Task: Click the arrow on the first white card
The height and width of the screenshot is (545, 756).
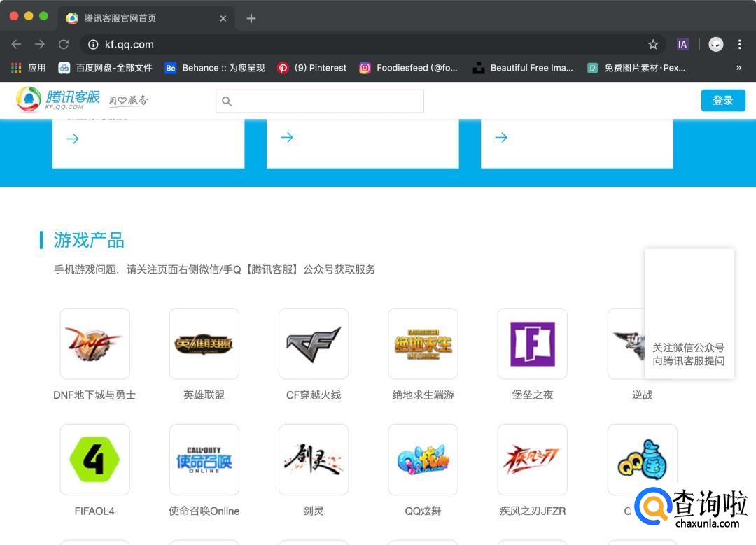Action: pos(73,139)
